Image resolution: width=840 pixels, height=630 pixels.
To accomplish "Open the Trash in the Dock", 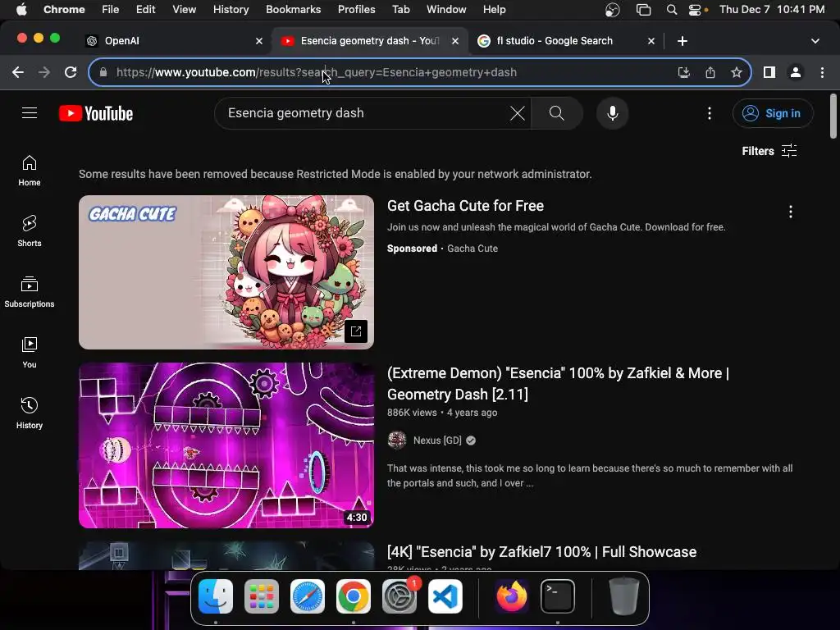I will pyautogui.click(x=623, y=596).
